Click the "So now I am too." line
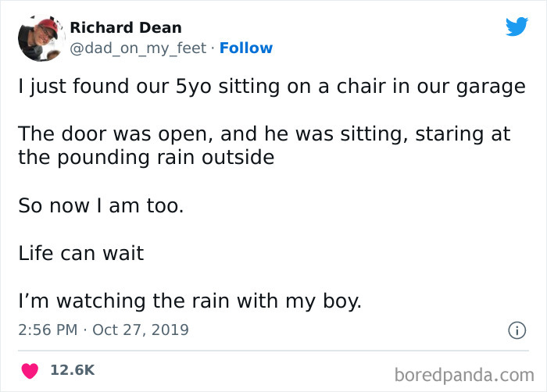This screenshot has height=392, width=547. pos(102,208)
